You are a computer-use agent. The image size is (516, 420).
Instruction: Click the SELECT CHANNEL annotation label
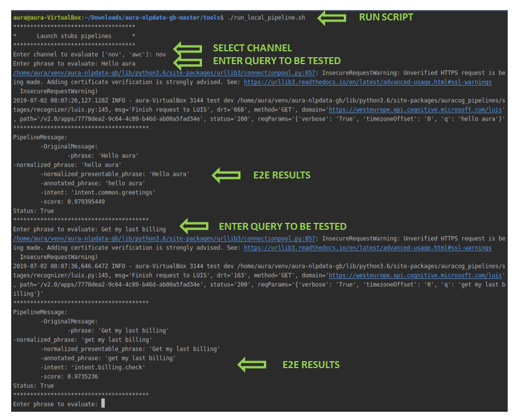tap(252, 48)
